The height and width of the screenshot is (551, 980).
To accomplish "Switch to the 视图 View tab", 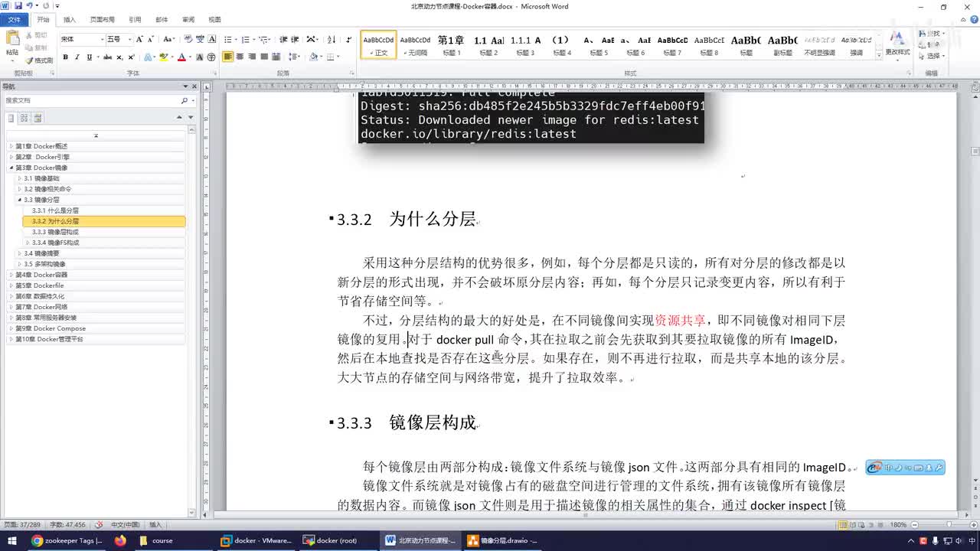I will tap(214, 20).
